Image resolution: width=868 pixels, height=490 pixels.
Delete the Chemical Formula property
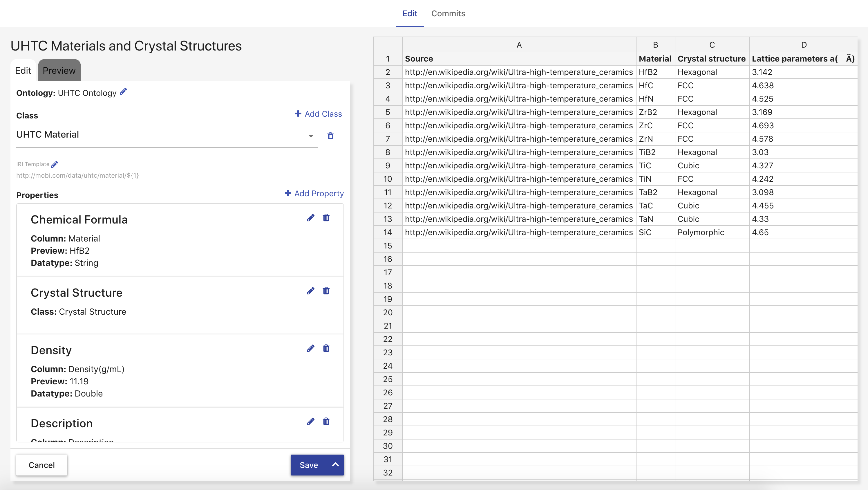[x=326, y=218]
